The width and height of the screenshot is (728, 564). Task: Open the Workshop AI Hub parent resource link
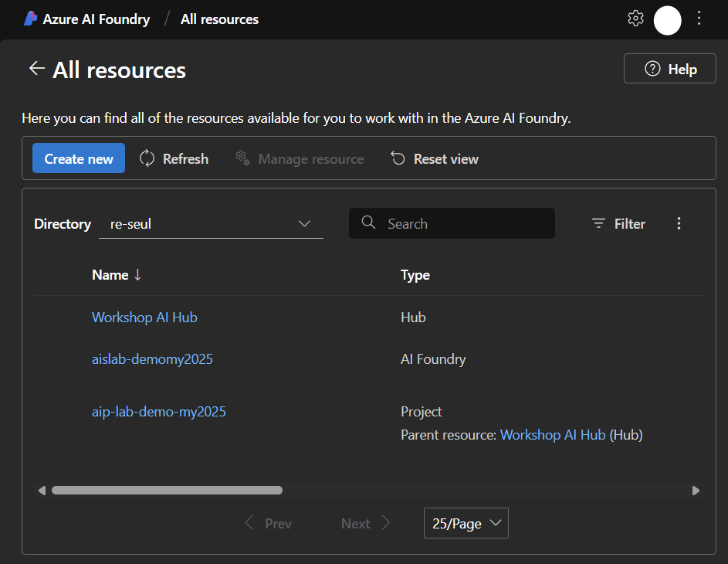pos(553,435)
